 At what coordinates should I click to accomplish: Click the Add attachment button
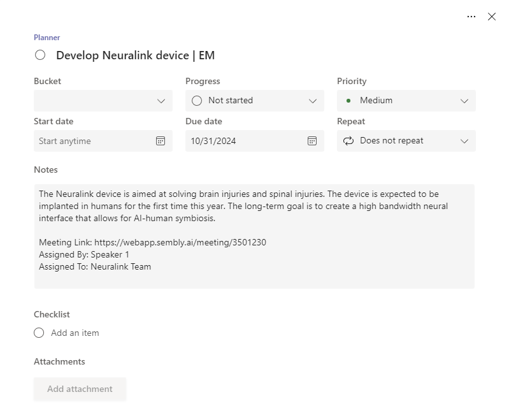(x=80, y=389)
